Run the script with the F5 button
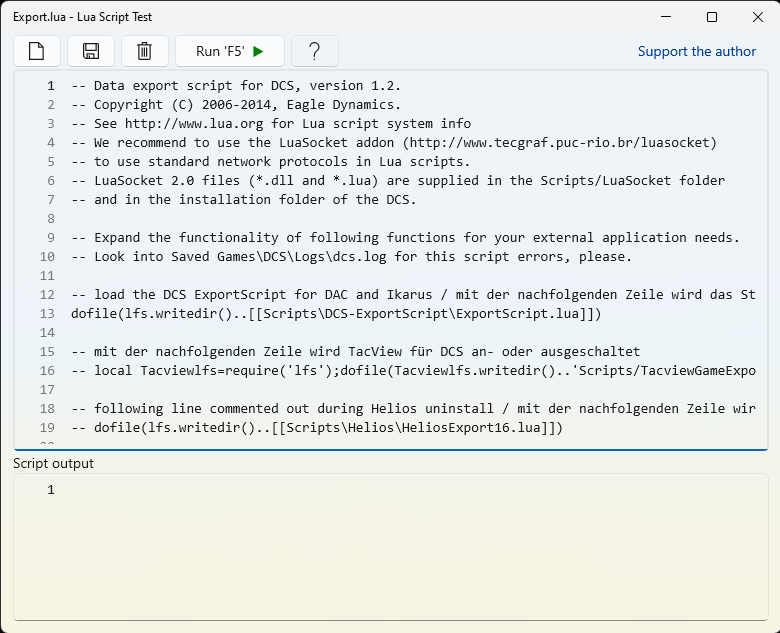The image size is (780, 633). tap(230, 51)
